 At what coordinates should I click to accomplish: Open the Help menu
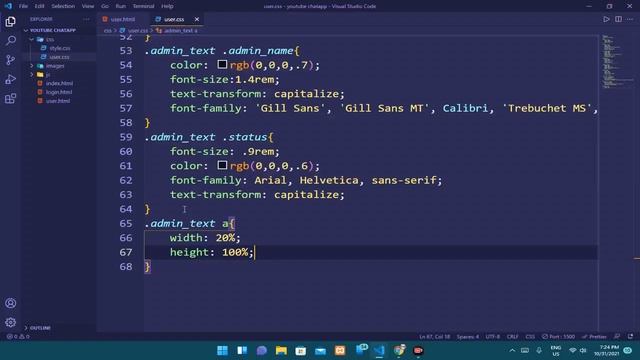point(167,6)
